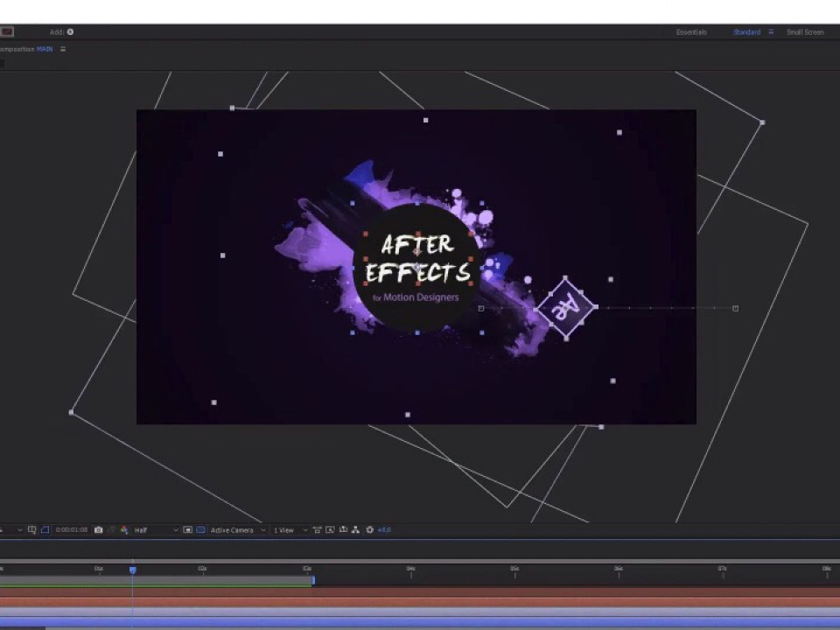Open the Active Camera 3D view dropdown

click(x=238, y=530)
